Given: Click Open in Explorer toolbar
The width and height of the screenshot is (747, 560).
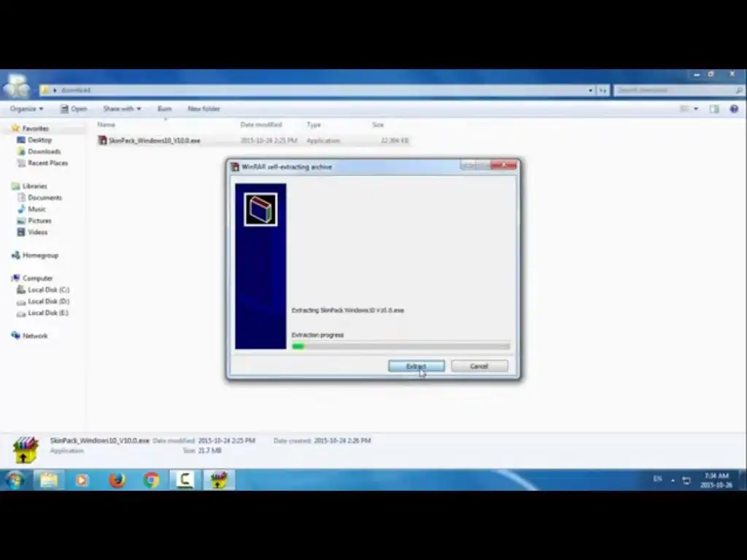Looking at the screenshot, I should point(74,109).
